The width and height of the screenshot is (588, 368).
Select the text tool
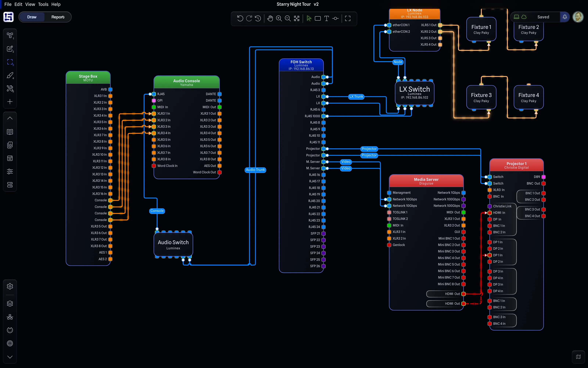[327, 19]
